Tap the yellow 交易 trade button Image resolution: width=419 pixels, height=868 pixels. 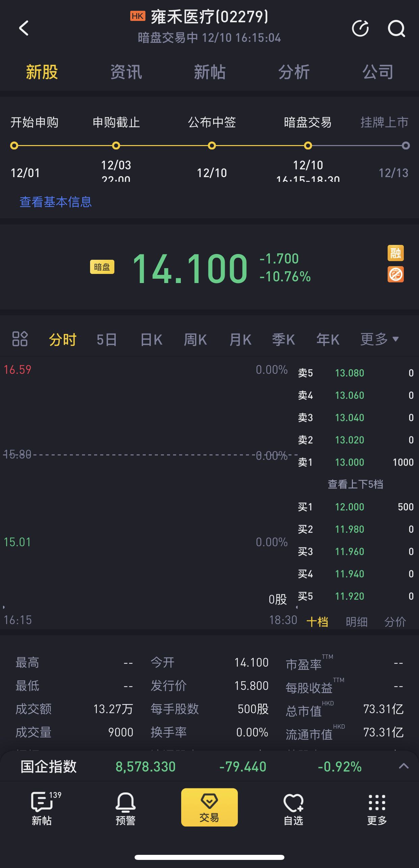209,807
